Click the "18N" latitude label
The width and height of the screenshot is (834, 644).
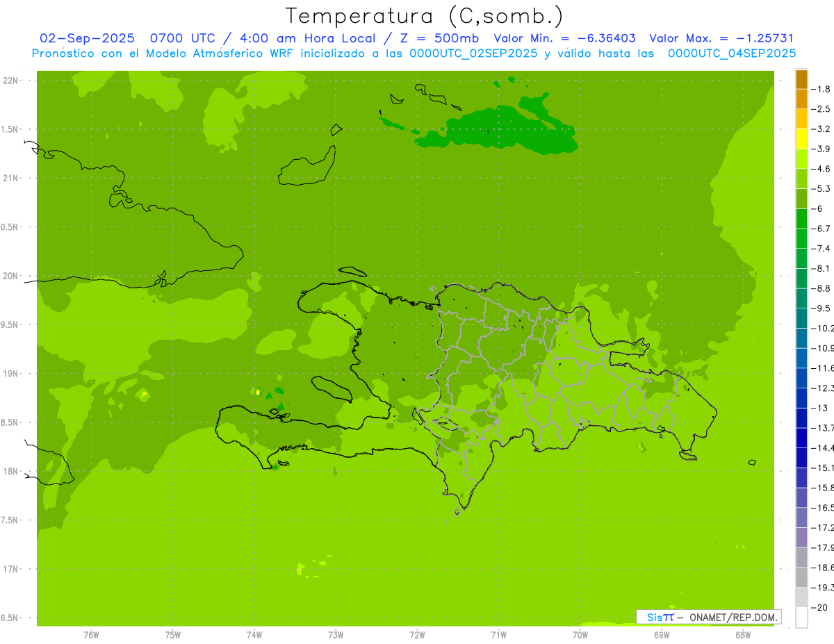coord(10,471)
